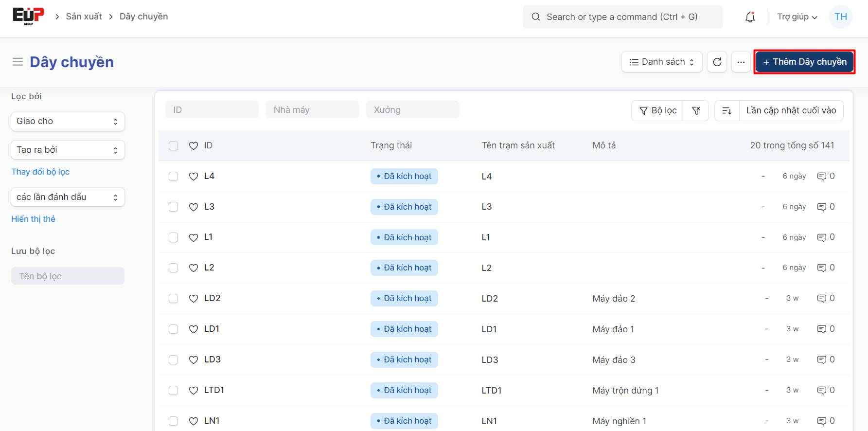Screen dimensions: 868x431
Task: Check the select-all header checkbox
Action: click(x=173, y=145)
